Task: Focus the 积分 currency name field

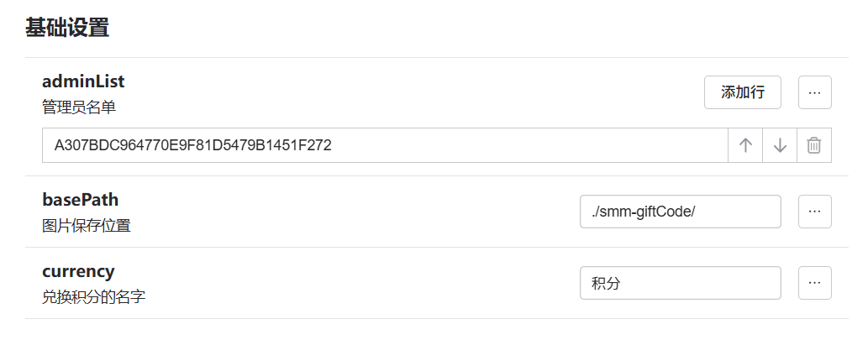Action: point(681,283)
